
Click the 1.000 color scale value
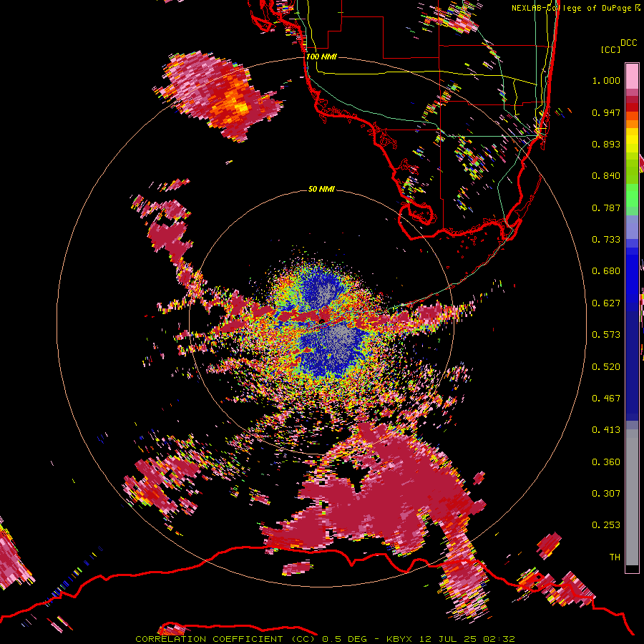point(606,80)
